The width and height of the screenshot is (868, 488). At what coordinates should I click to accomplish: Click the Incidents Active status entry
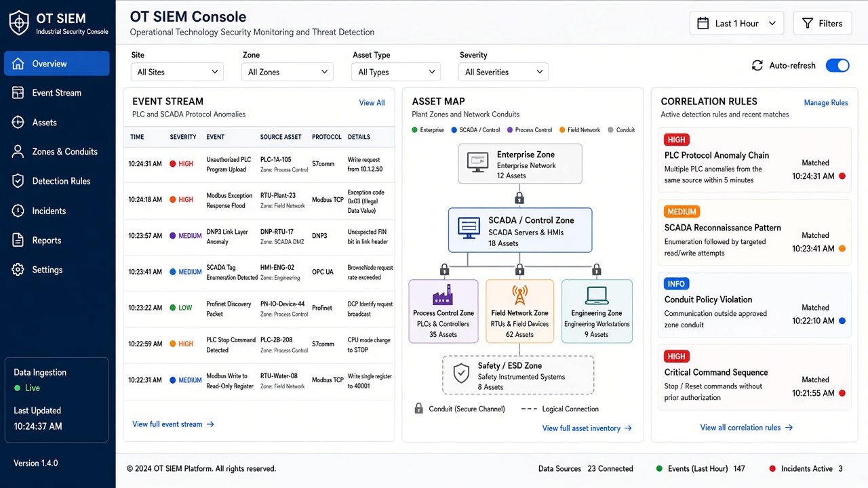(x=806, y=468)
